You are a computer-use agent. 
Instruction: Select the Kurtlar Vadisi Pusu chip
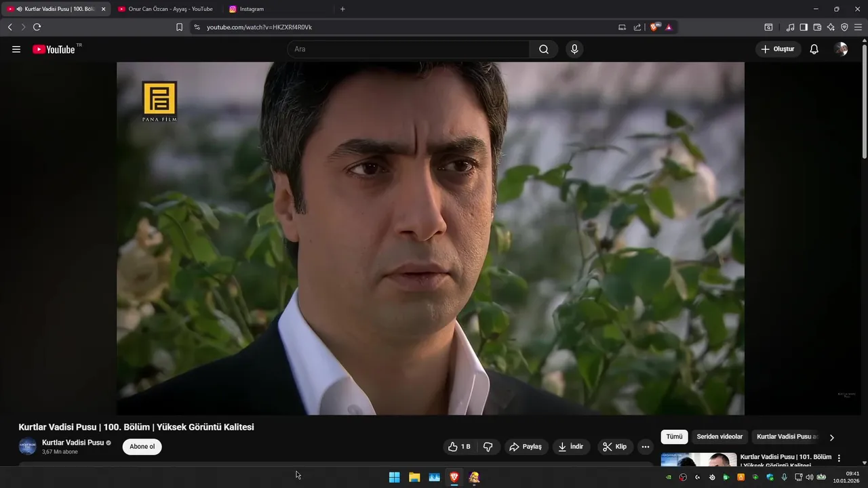(787, 437)
